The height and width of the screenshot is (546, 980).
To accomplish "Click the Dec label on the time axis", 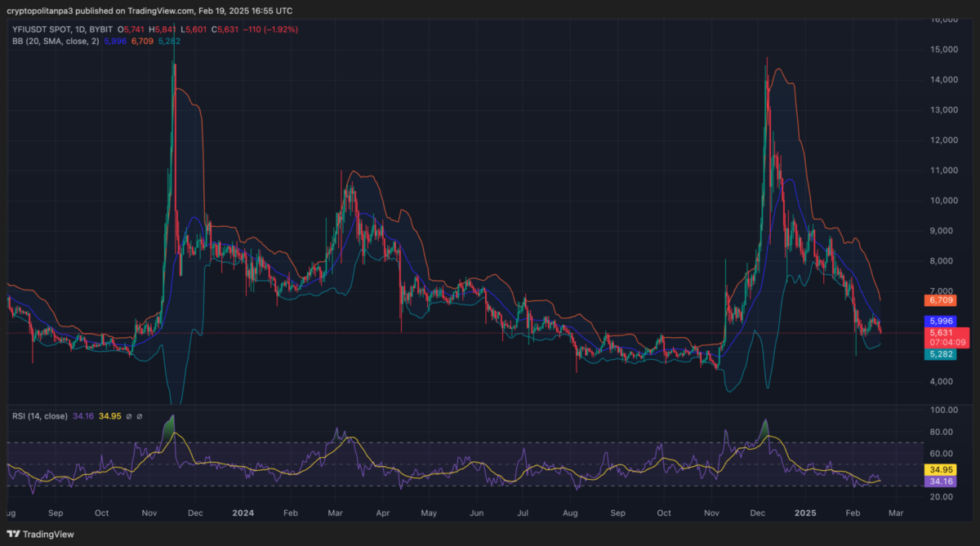I will click(x=757, y=513).
